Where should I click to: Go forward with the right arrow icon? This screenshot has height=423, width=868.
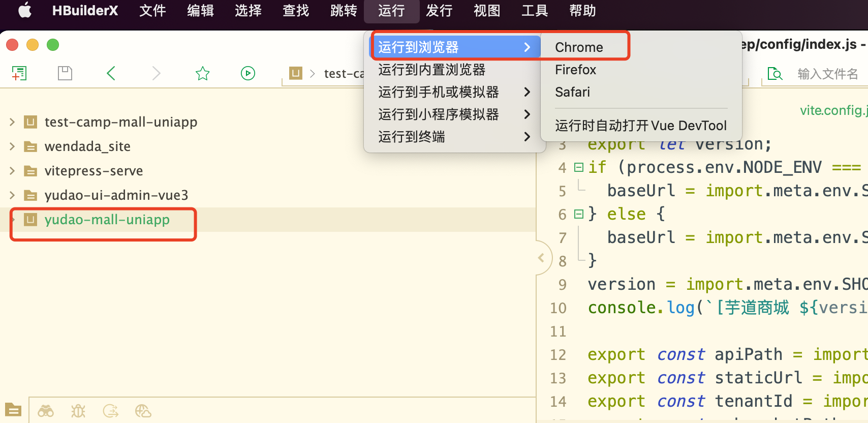coord(157,73)
